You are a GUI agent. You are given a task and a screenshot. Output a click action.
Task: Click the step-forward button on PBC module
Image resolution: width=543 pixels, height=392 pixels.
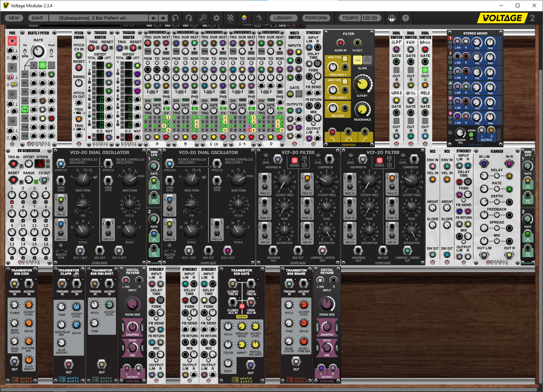pyautogui.click(x=12, y=94)
